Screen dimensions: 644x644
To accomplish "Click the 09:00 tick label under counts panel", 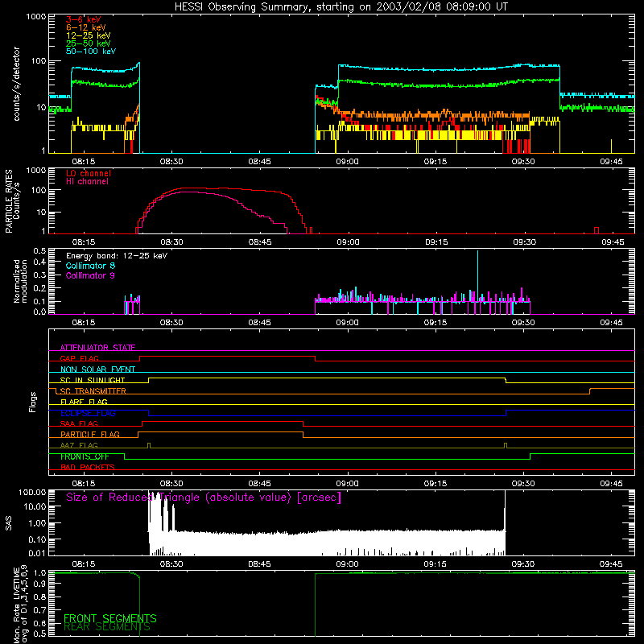I will [348, 162].
